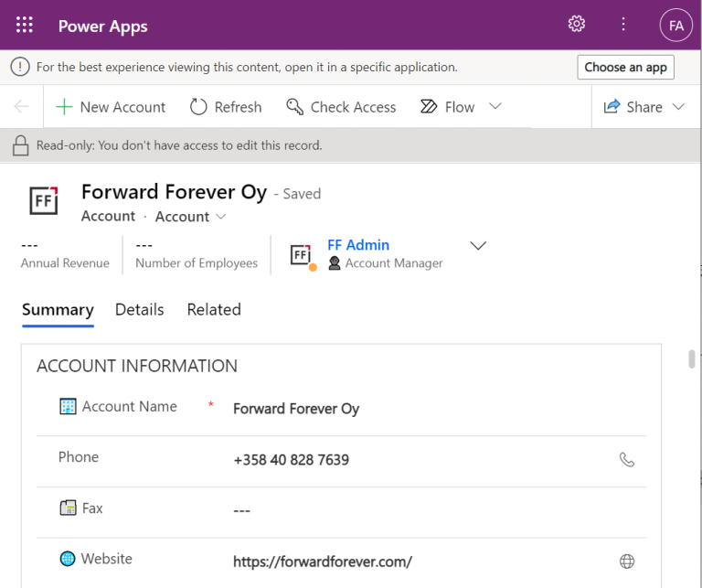Click the Forward Forever Oy logo
702x588 pixels.
[x=43, y=201]
